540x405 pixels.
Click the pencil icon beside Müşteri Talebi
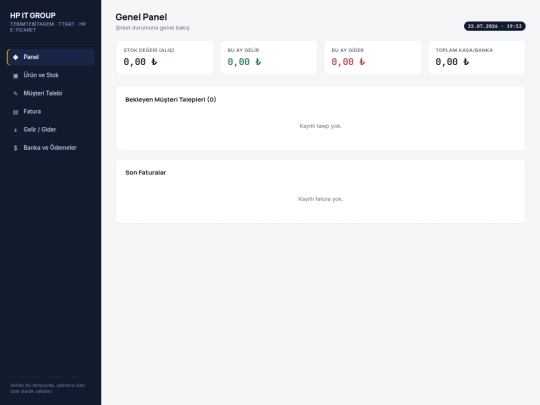pos(15,93)
